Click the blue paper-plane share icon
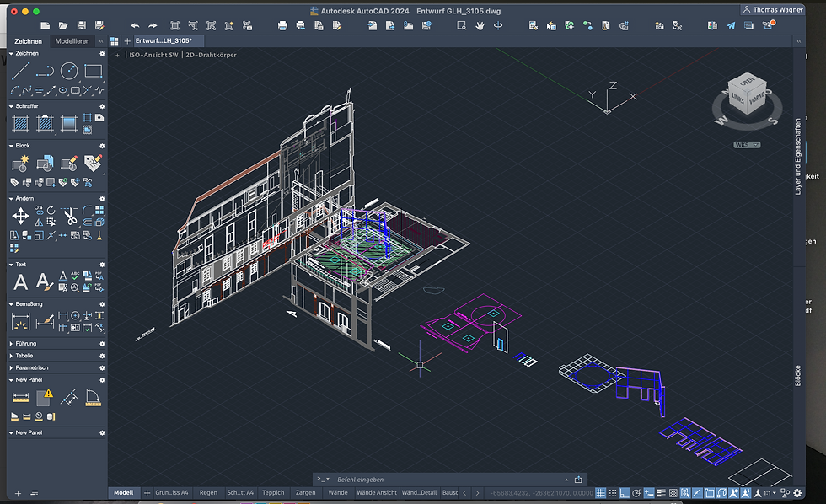 point(731,25)
